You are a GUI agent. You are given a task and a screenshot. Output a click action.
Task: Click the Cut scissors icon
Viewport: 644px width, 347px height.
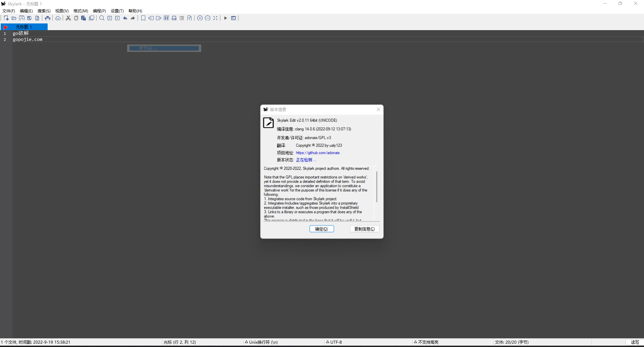coord(68,18)
